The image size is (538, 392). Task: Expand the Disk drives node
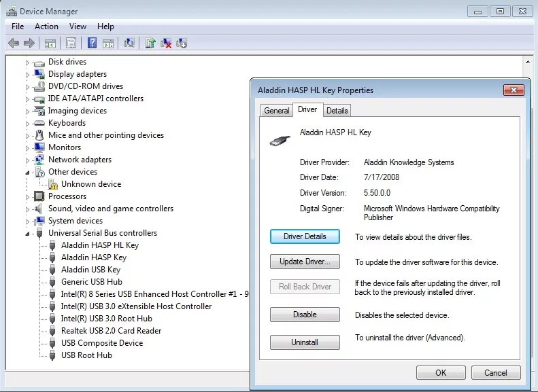(x=27, y=63)
